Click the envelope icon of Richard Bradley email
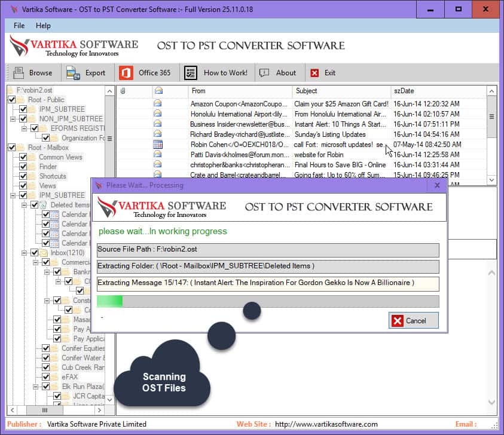The width and height of the screenshot is (504, 435). pos(157,134)
